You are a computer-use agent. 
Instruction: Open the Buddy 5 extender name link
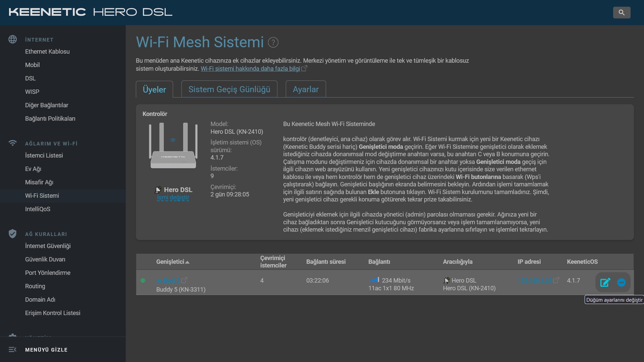(x=168, y=281)
